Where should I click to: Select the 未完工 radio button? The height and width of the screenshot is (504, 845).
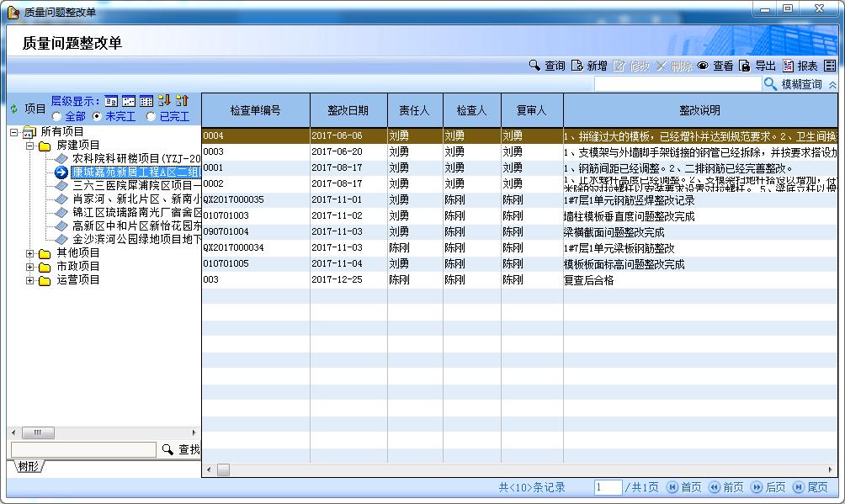[x=98, y=116]
